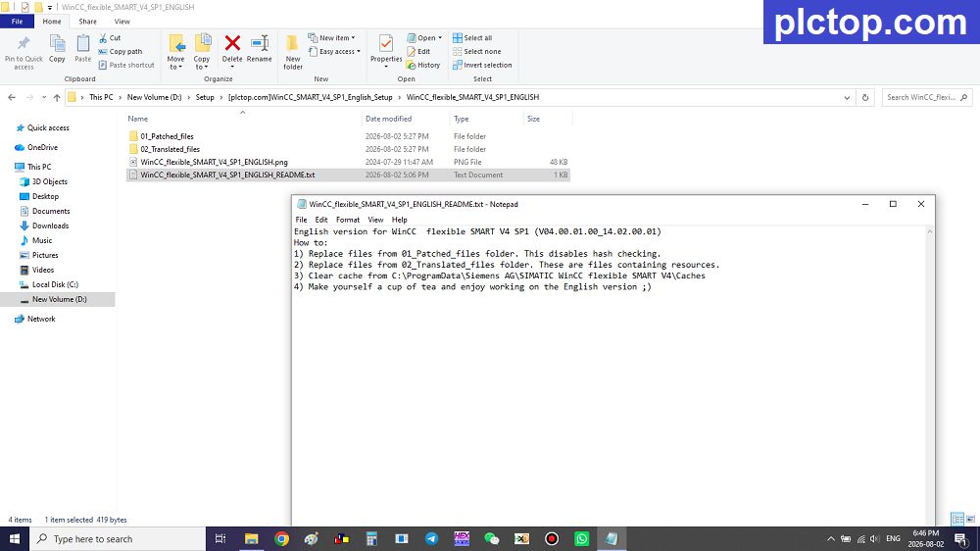Click 'Setup' in the address path
Screen dimensions: 980x551
pos(205,98)
